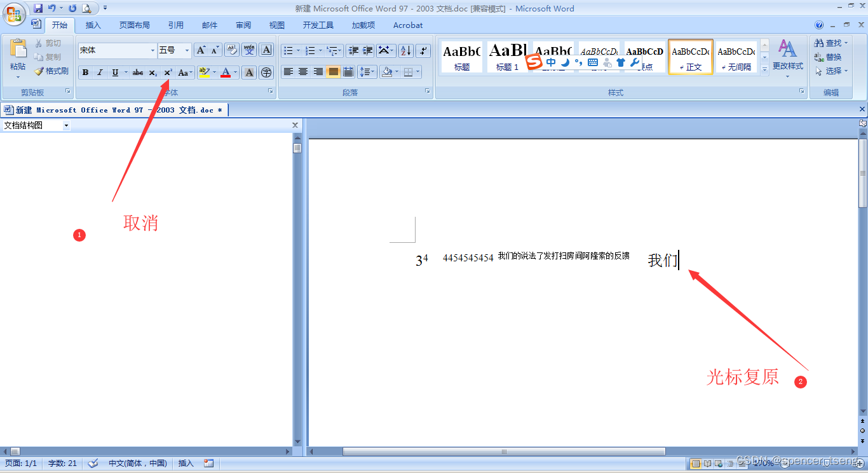Open the 宋体 font name dropdown
The image size is (868, 473).
point(153,50)
